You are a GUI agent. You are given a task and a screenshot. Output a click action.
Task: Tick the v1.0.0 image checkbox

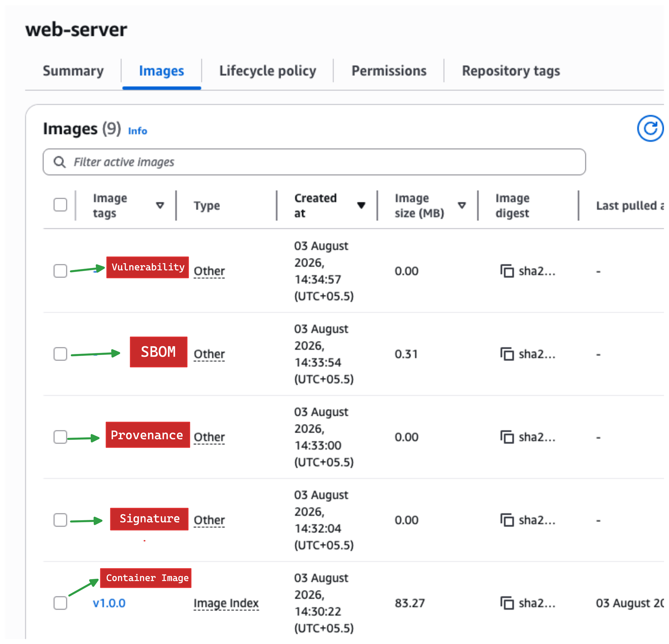pos(61,603)
